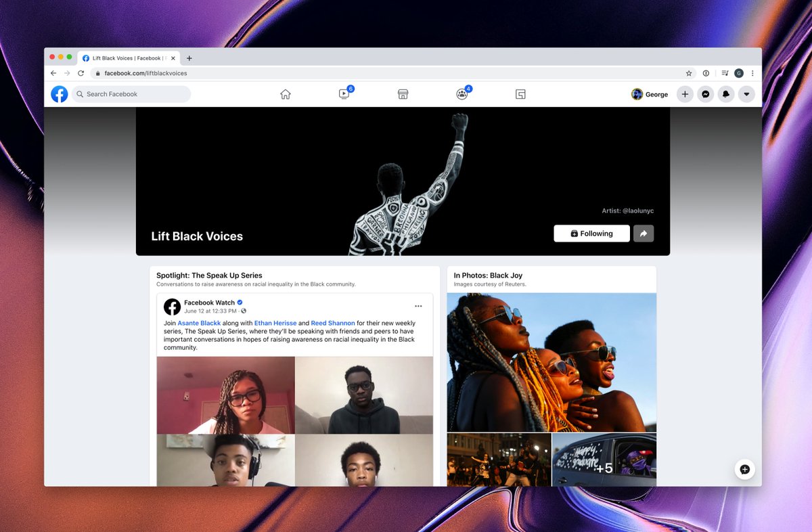
Task: Open the Chrome profile G avatar
Action: (x=739, y=73)
